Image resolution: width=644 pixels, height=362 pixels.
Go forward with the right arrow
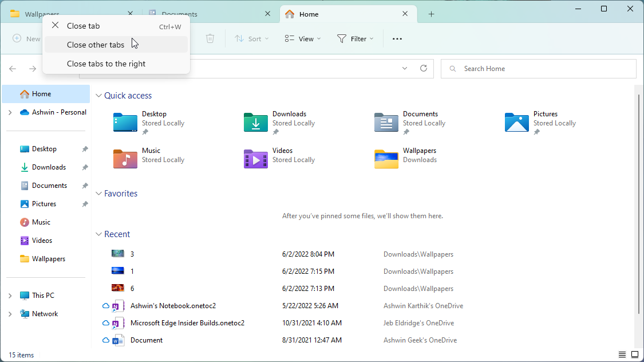click(x=33, y=69)
